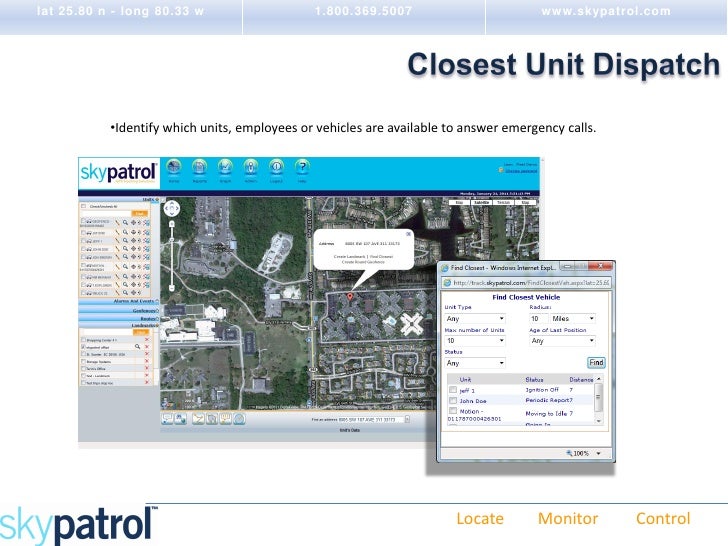This screenshot has width=728, height=546.
Task: Open the Admin icon in the header
Action: pos(251,167)
